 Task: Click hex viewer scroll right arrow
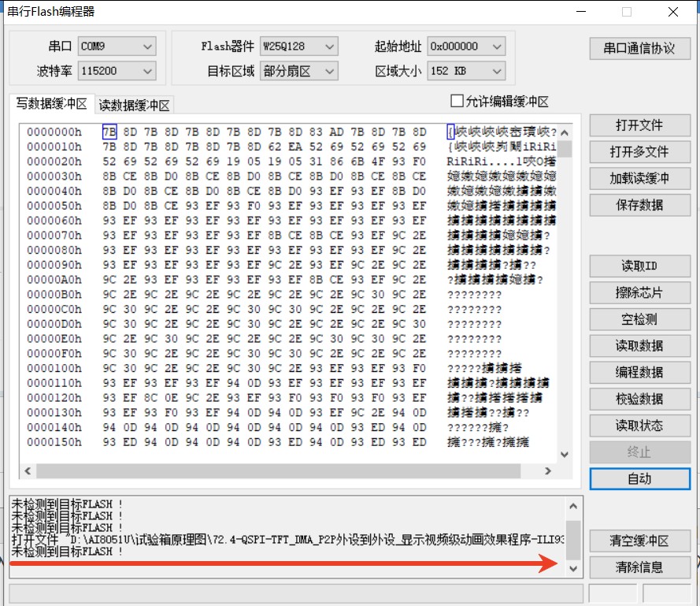[548, 470]
